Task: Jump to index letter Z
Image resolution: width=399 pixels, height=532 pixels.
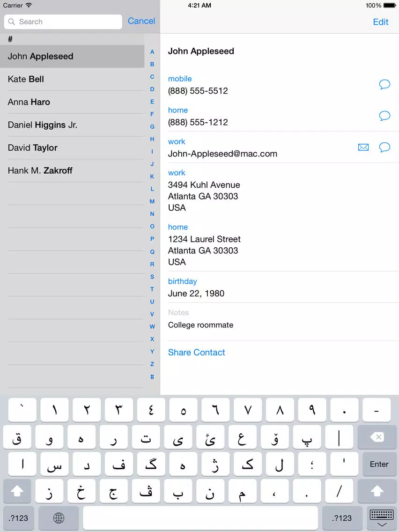Action: tap(152, 364)
